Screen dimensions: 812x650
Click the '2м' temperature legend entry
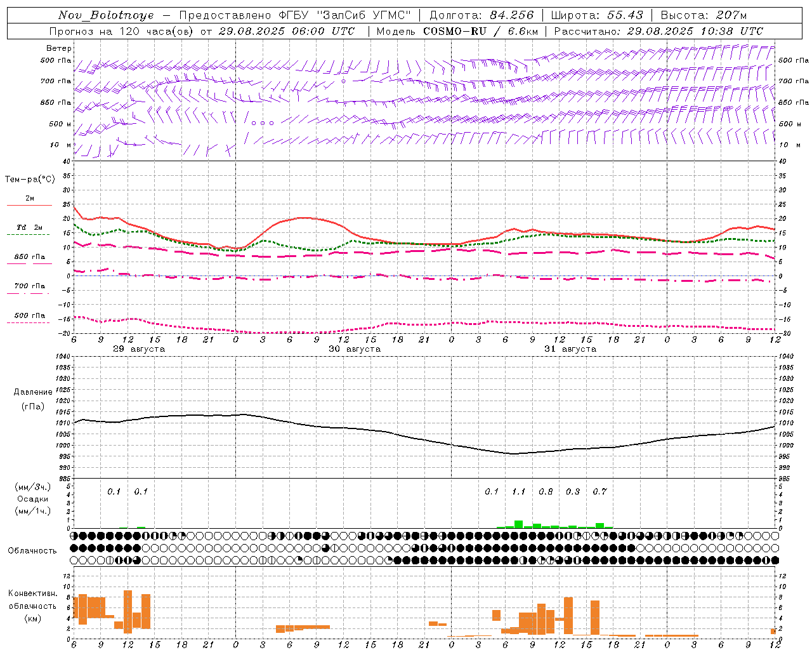tap(30, 198)
